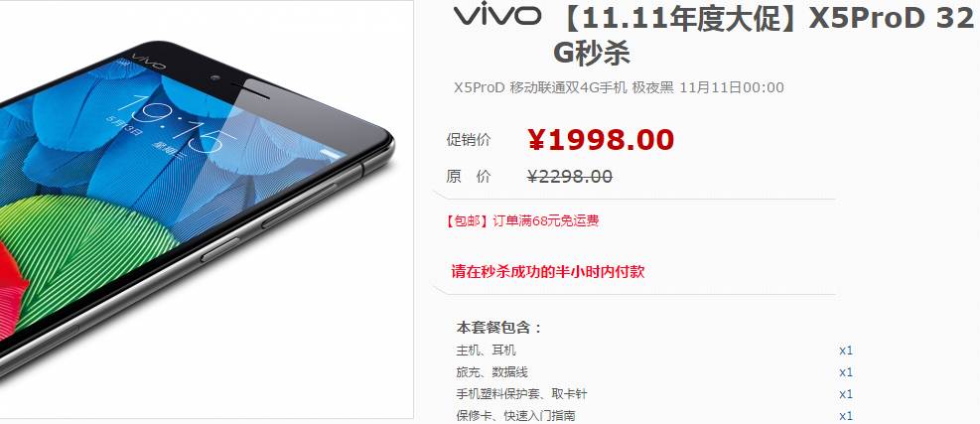The image size is (980, 424).
Task: Click the x1 quantity beside 旅充、数据线
Action: point(846,372)
